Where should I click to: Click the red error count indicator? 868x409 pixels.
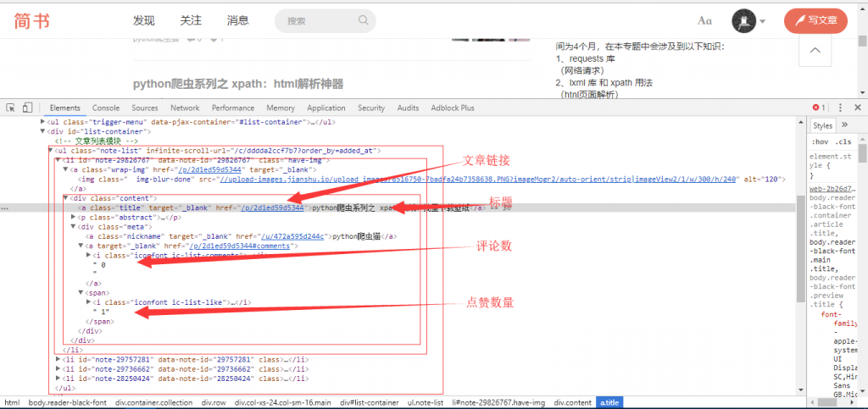point(819,108)
